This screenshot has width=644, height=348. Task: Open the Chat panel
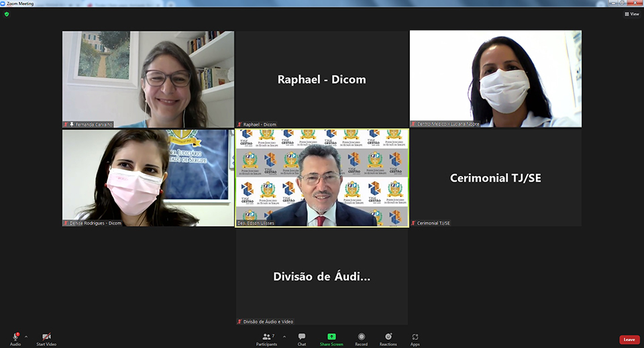(x=302, y=337)
